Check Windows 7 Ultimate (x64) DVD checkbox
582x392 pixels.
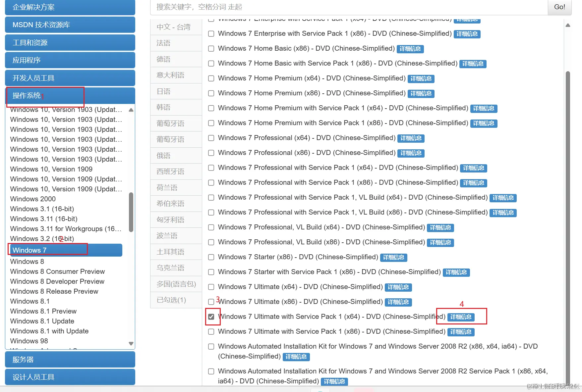click(211, 287)
